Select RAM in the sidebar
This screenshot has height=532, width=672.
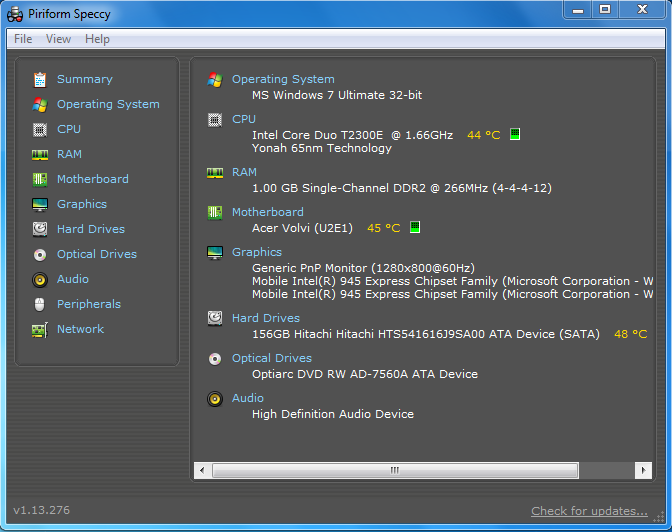point(69,154)
